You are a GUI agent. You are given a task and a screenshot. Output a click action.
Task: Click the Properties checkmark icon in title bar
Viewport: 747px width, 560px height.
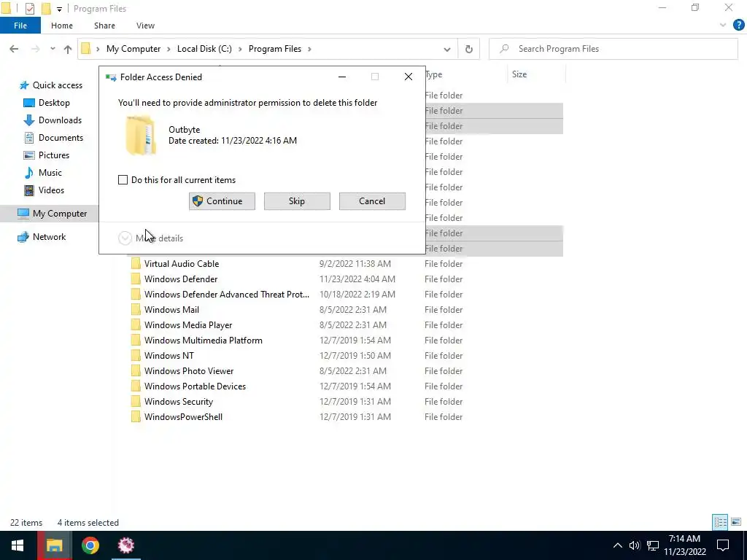29,9
